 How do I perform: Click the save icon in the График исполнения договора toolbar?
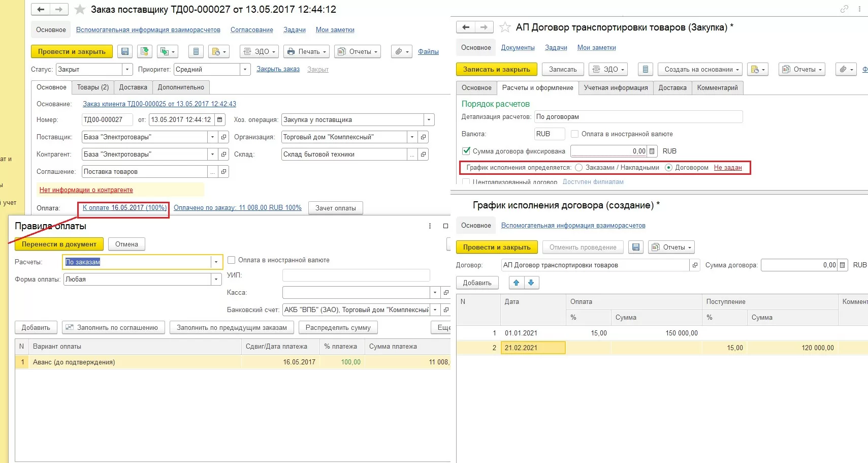coord(636,248)
